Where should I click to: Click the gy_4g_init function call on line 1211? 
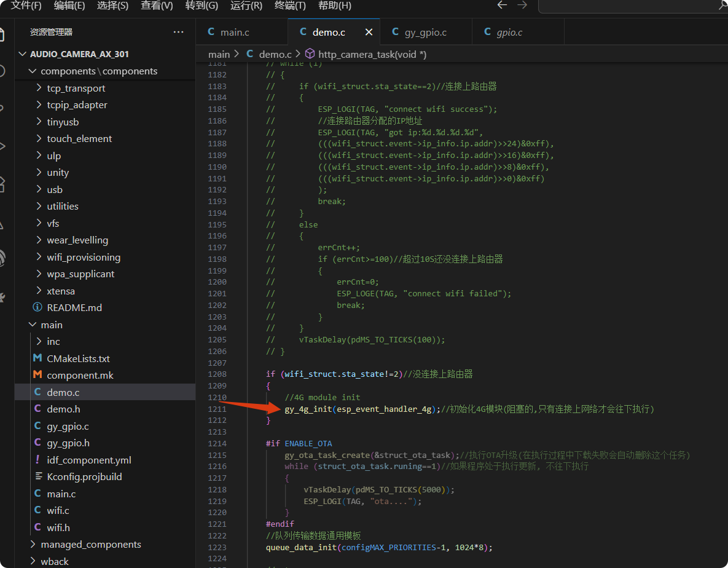coord(308,409)
